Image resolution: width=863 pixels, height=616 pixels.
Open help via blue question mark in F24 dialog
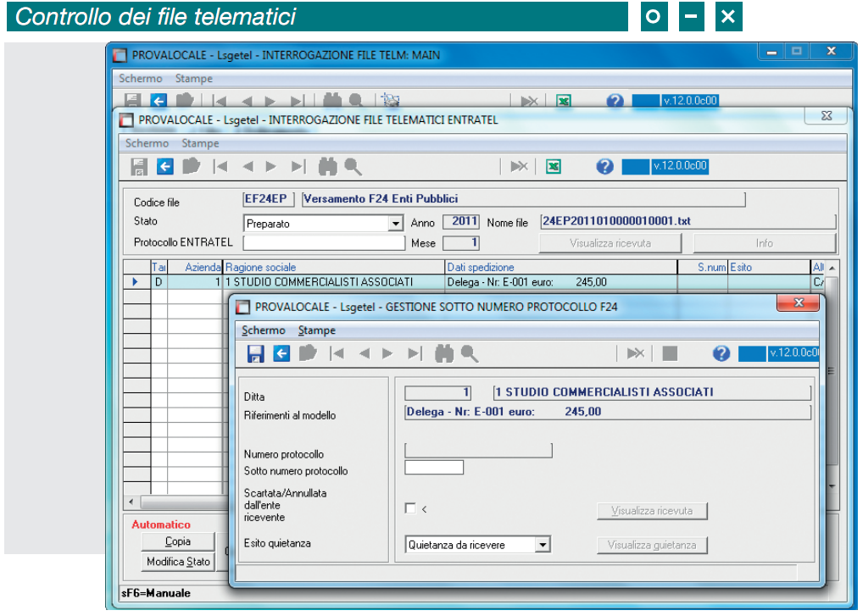721,353
